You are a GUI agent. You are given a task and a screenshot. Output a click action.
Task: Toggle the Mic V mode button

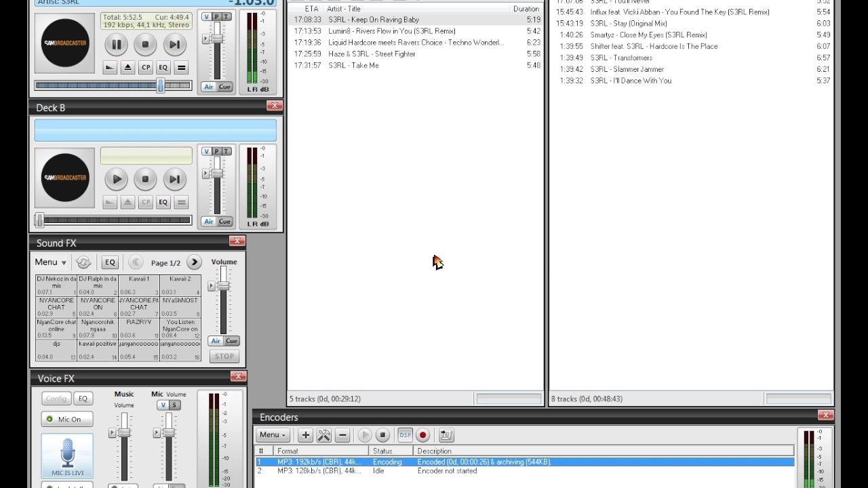[163, 405]
